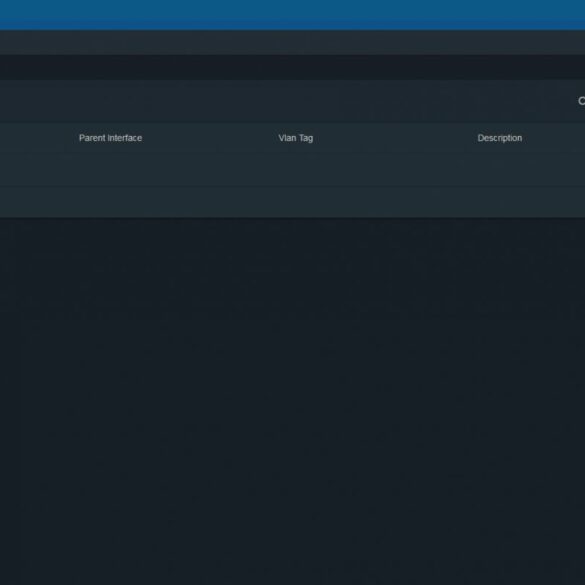This screenshot has width=585, height=585.
Task: Sort by the Vlan Tag column
Action: (295, 138)
